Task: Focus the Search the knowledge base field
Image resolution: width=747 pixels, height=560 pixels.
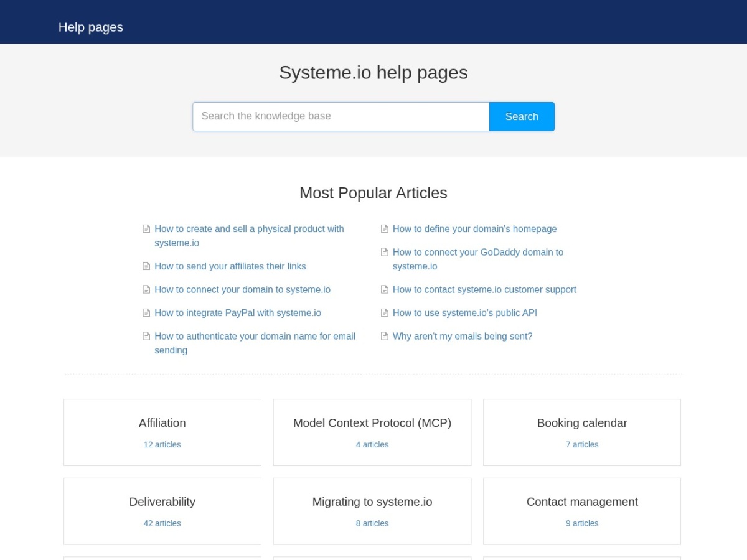Action: point(341,116)
